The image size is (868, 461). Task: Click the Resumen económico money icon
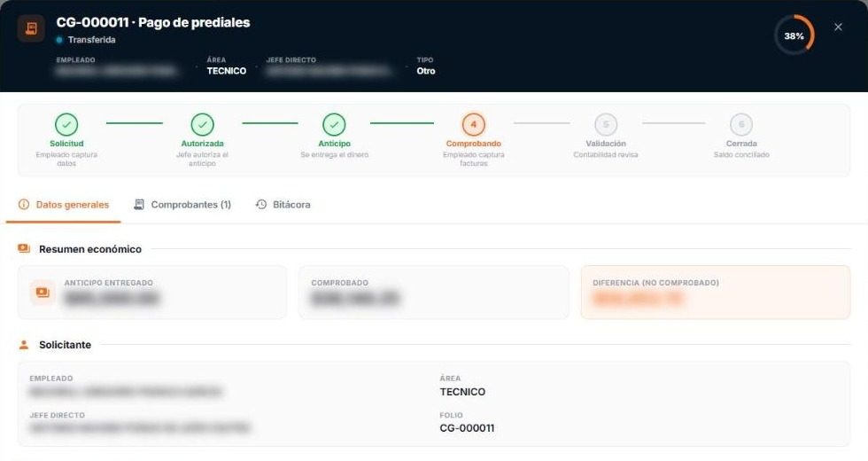pos(24,248)
